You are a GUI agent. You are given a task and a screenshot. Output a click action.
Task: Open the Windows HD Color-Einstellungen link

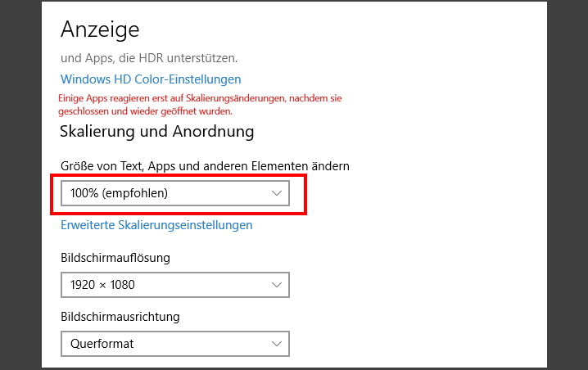click(151, 79)
